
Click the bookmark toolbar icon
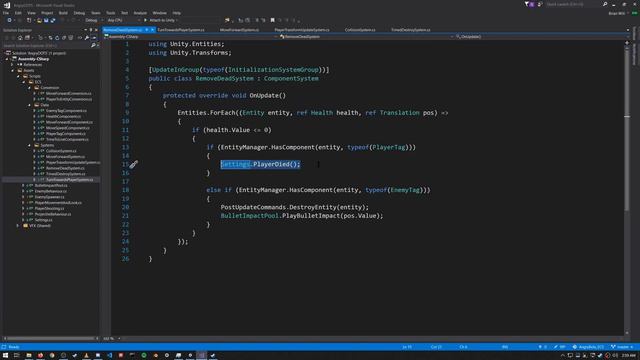coord(272,20)
